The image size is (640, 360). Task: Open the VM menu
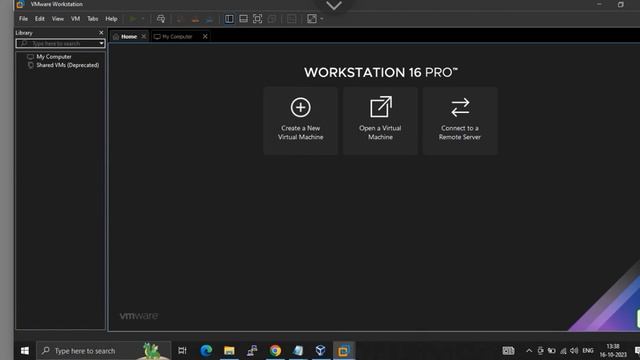pyautogui.click(x=76, y=19)
